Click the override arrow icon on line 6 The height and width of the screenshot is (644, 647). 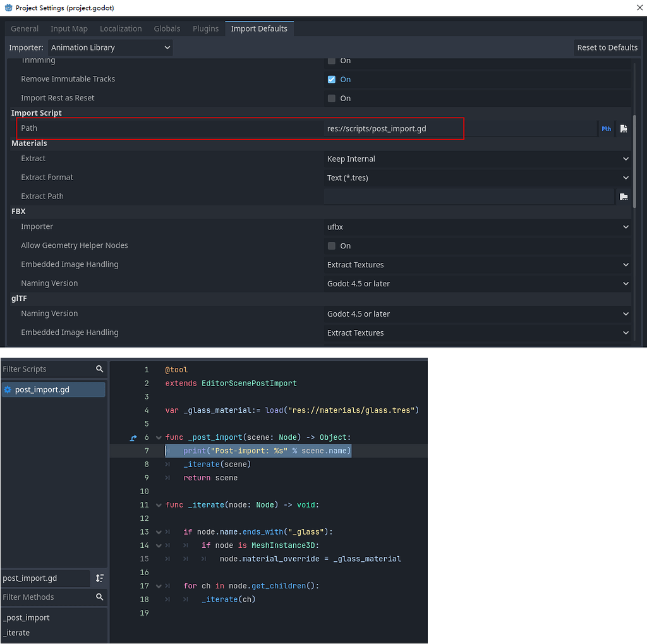coord(133,437)
